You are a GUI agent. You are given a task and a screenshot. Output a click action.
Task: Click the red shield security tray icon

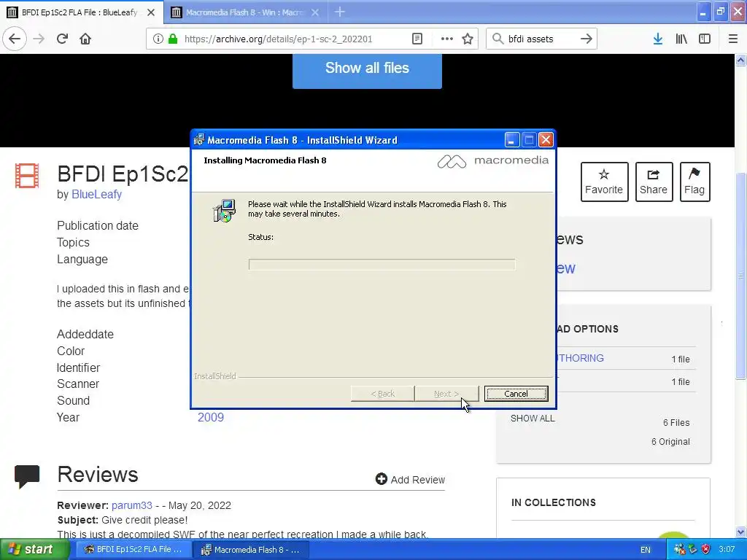[x=705, y=550]
